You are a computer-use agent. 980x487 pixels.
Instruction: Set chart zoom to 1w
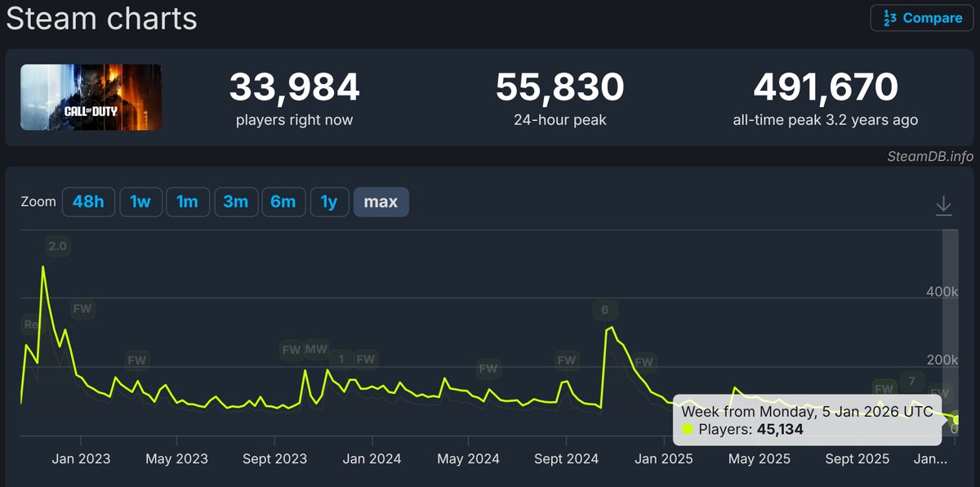click(140, 202)
